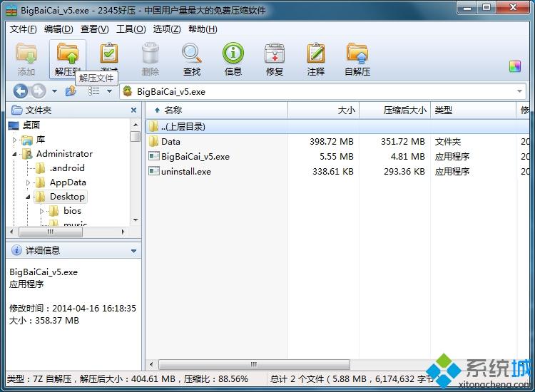The height and width of the screenshot is (392, 535).
Task: Click the list view mode icon
Action: coord(94,91)
